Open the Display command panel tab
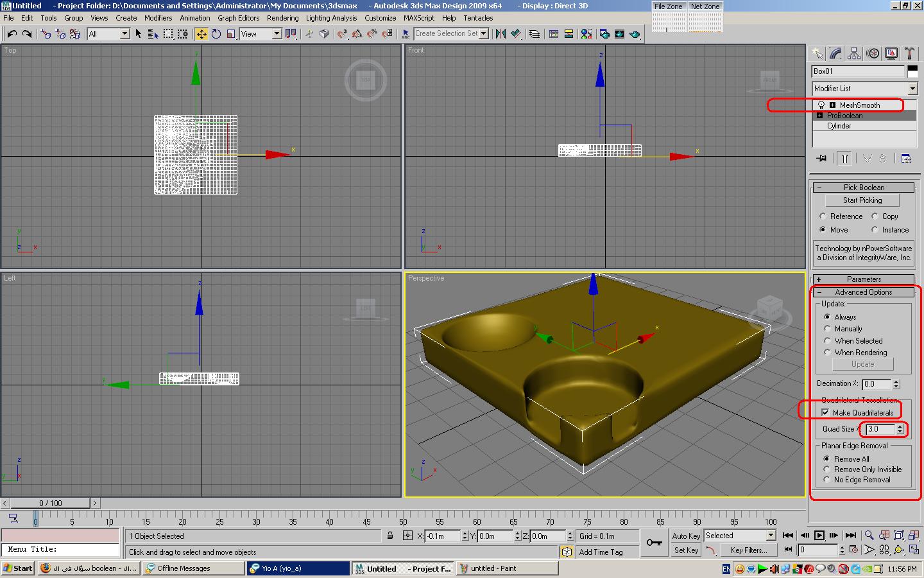The height and width of the screenshot is (578, 924). tap(891, 53)
